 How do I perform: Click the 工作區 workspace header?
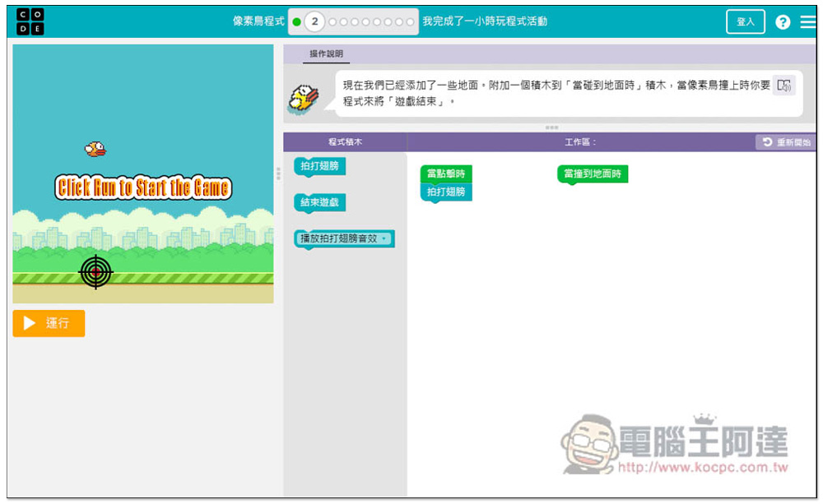580,142
